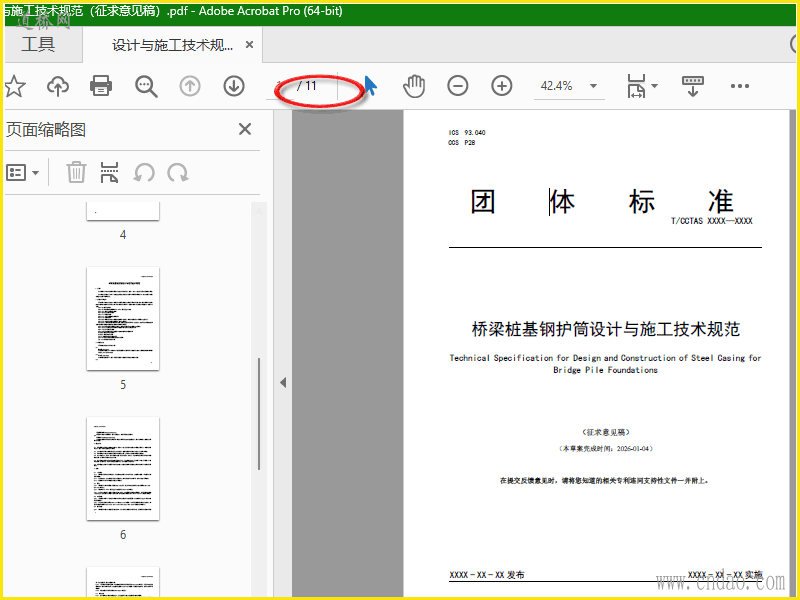This screenshot has height=600, width=800.
Task: Open the find text magnifier tool
Action: pyautogui.click(x=146, y=86)
